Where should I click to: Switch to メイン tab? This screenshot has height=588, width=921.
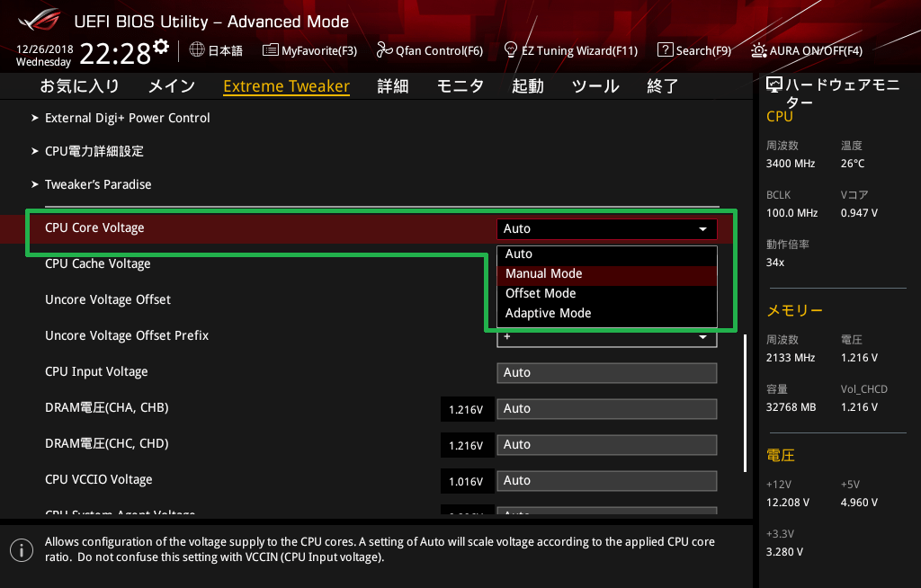coord(172,86)
